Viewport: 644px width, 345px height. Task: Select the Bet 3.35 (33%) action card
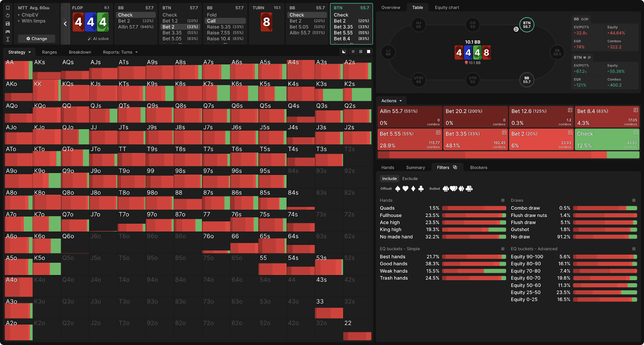click(x=475, y=139)
